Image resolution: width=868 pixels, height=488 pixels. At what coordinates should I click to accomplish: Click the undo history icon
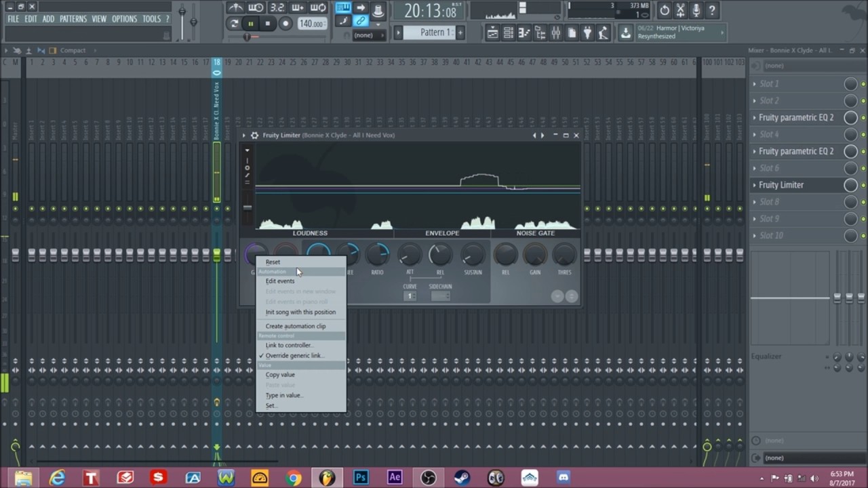tap(665, 10)
